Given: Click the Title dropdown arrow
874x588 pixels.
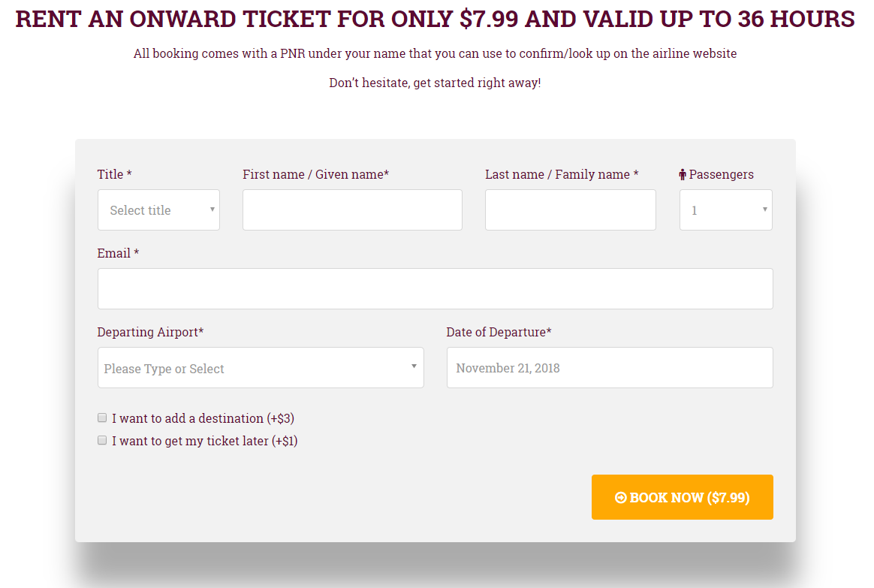Looking at the screenshot, I should pyautogui.click(x=212, y=210).
